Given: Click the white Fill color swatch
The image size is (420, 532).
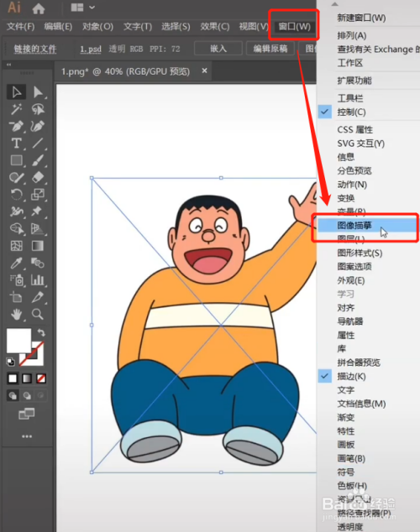Looking at the screenshot, I should tap(18, 341).
